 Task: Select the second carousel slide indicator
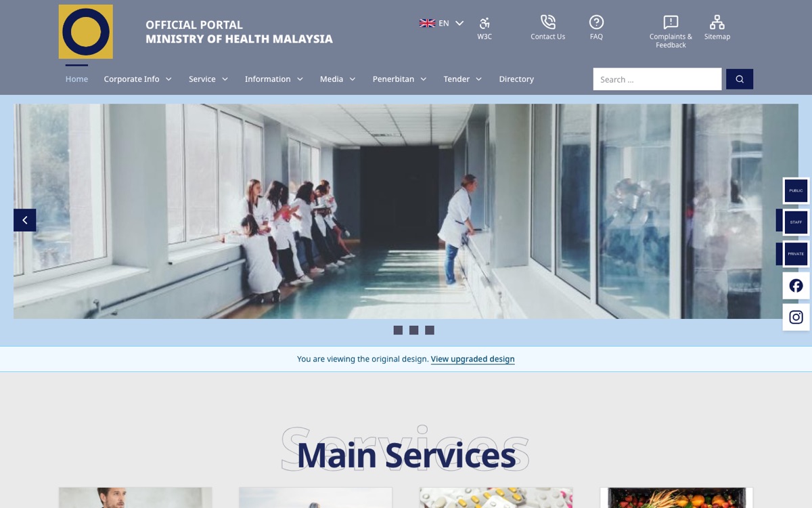click(413, 331)
